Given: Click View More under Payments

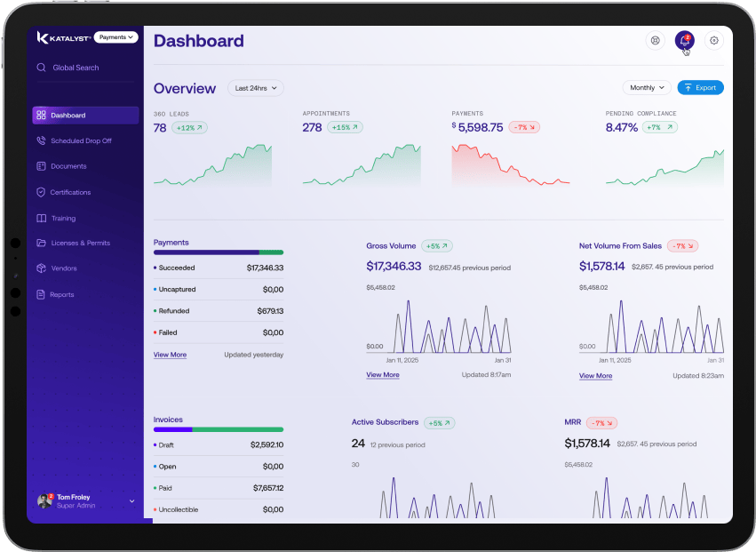Looking at the screenshot, I should tap(170, 355).
